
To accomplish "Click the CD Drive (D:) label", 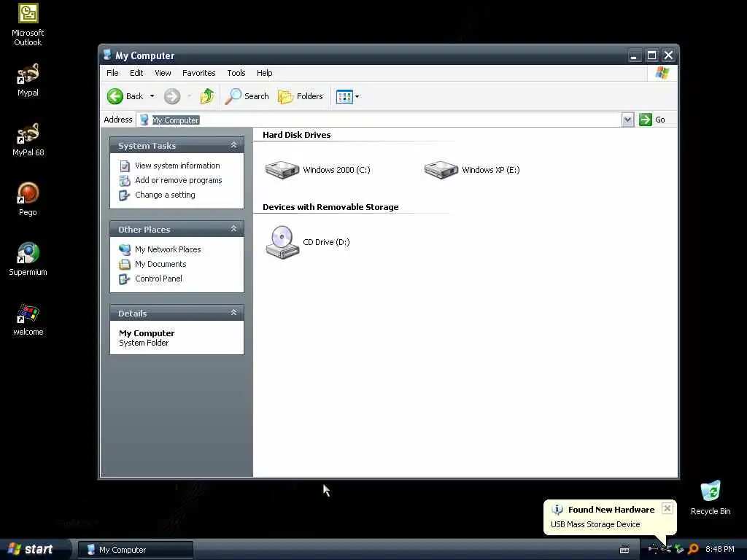I will pyautogui.click(x=326, y=242).
